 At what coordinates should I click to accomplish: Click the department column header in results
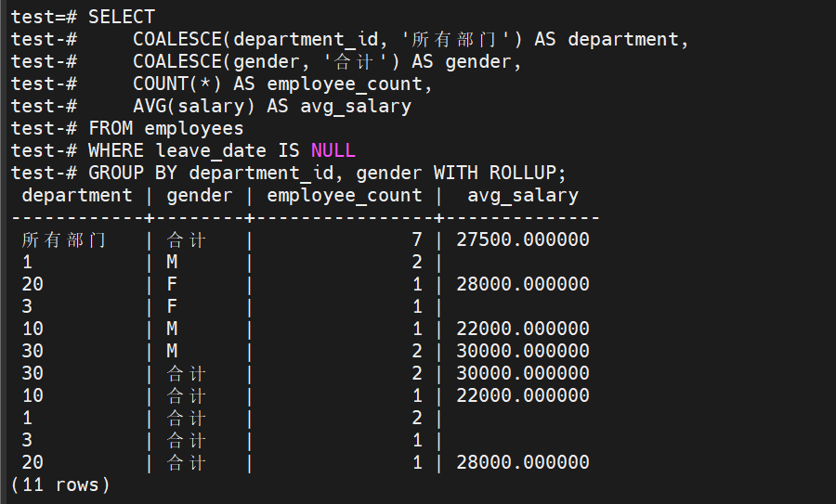pos(77,195)
